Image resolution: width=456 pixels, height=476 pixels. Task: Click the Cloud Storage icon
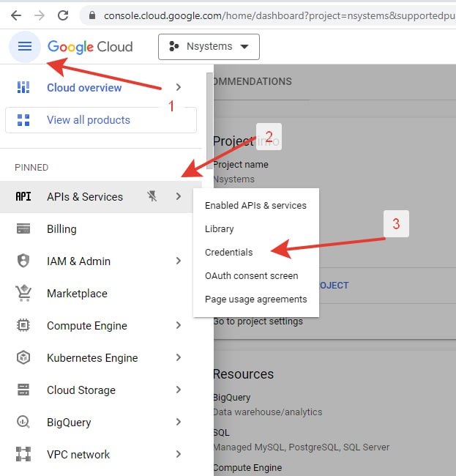pos(23,390)
